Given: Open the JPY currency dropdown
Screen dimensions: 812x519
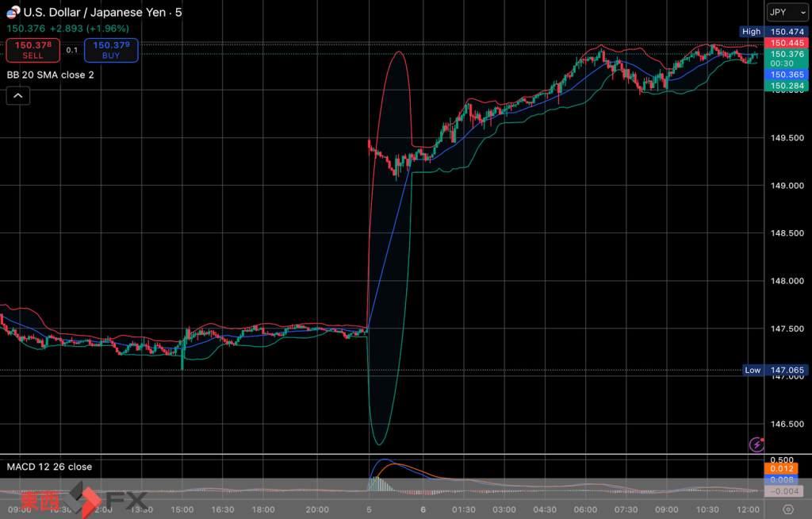Looking at the screenshot, I should pyautogui.click(x=786, y=13).
